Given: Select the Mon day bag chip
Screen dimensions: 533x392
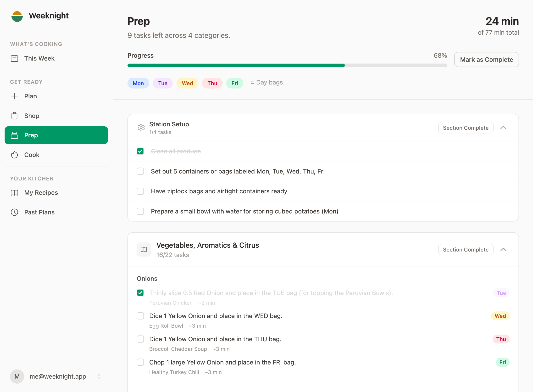Looking at the screenshot, I should [138, 83].
